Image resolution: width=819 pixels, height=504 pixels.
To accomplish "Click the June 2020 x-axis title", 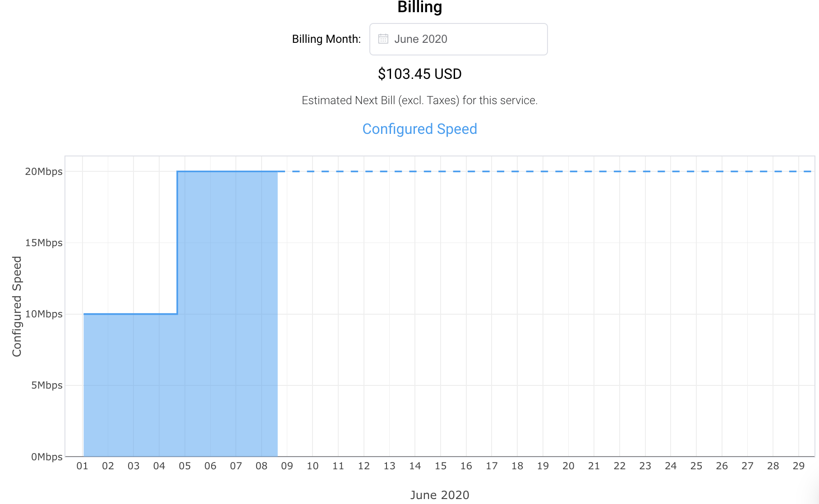I will (x=439, y=495).
